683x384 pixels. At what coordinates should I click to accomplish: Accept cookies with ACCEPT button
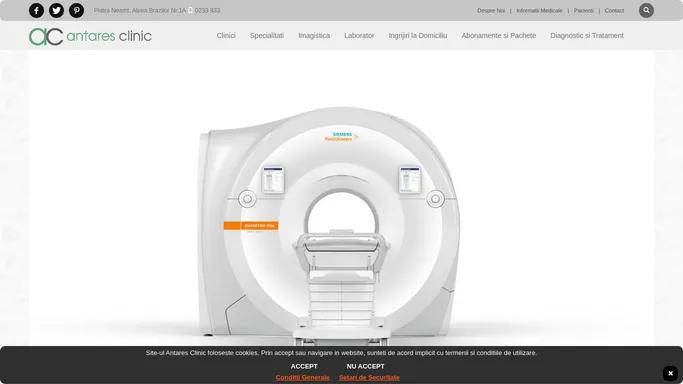[x=304, y=367]
